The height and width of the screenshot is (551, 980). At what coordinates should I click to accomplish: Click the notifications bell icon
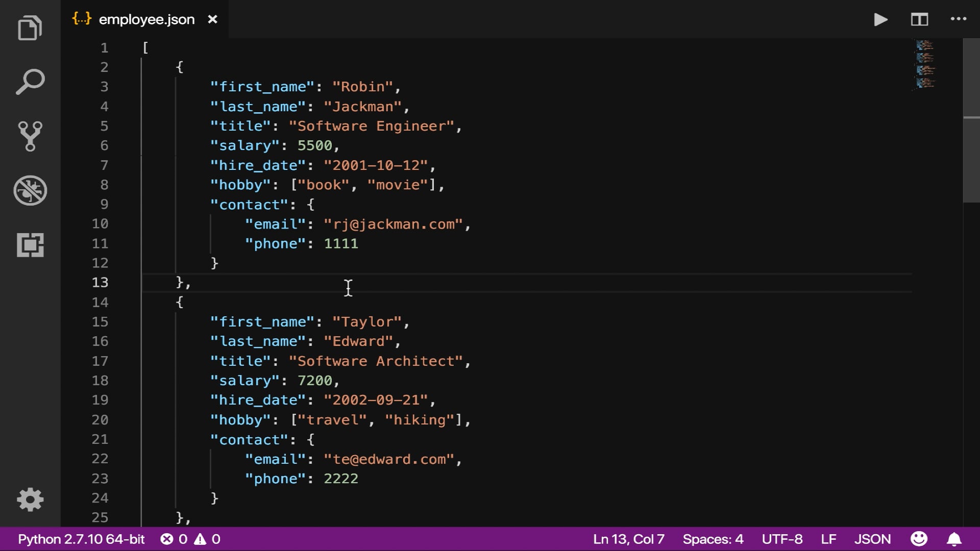tap(954, 539)
